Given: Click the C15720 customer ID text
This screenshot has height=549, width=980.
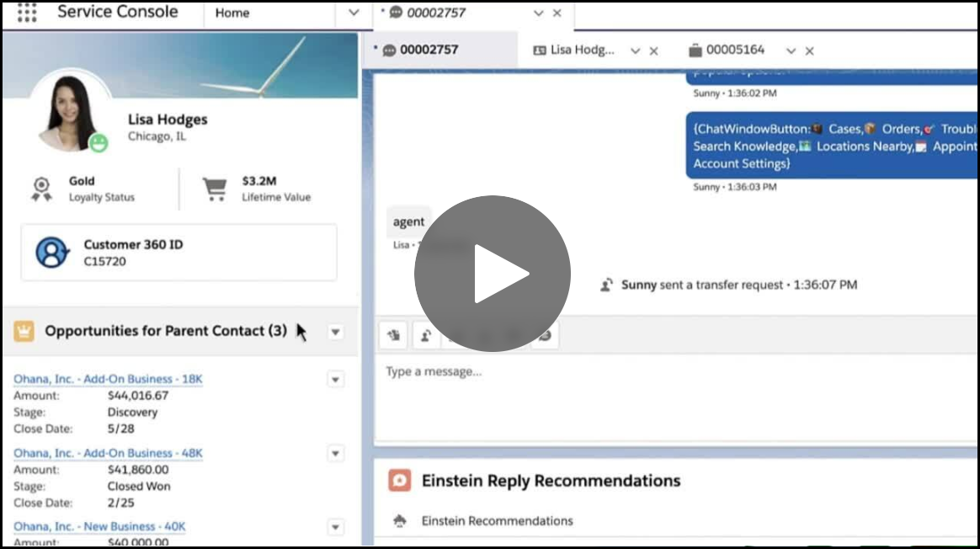Looking at the screenshot, I should pos(105,261).
